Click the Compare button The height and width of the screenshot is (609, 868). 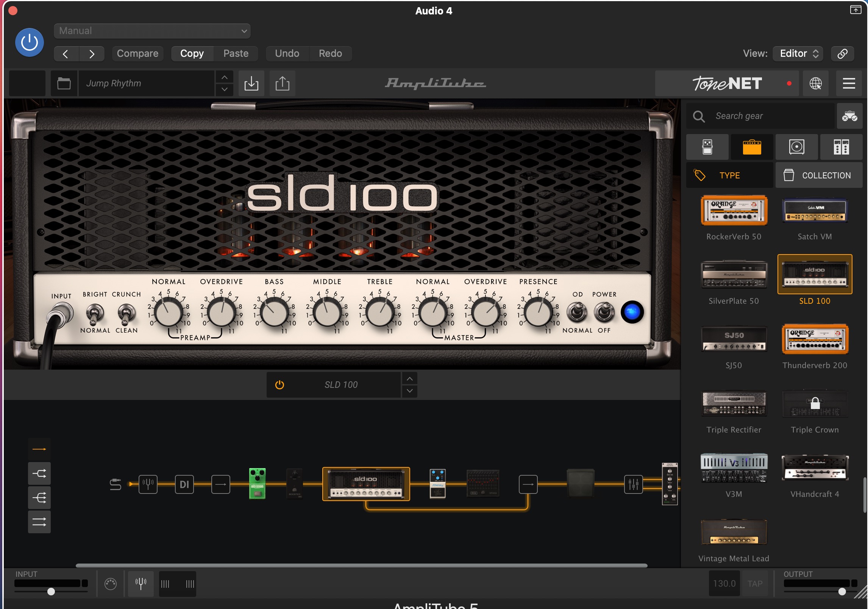tap(137, 53)
